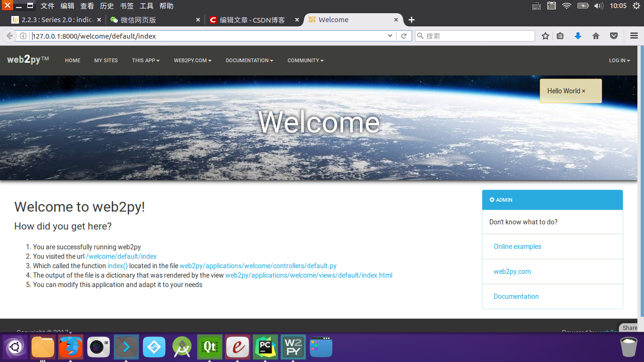Open the Firefox hamburger menu
644x362 pixels.
[x=634, y=36]
